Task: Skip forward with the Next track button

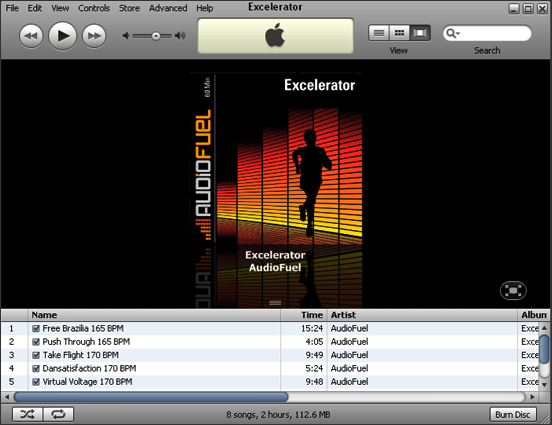Action: 94,36
